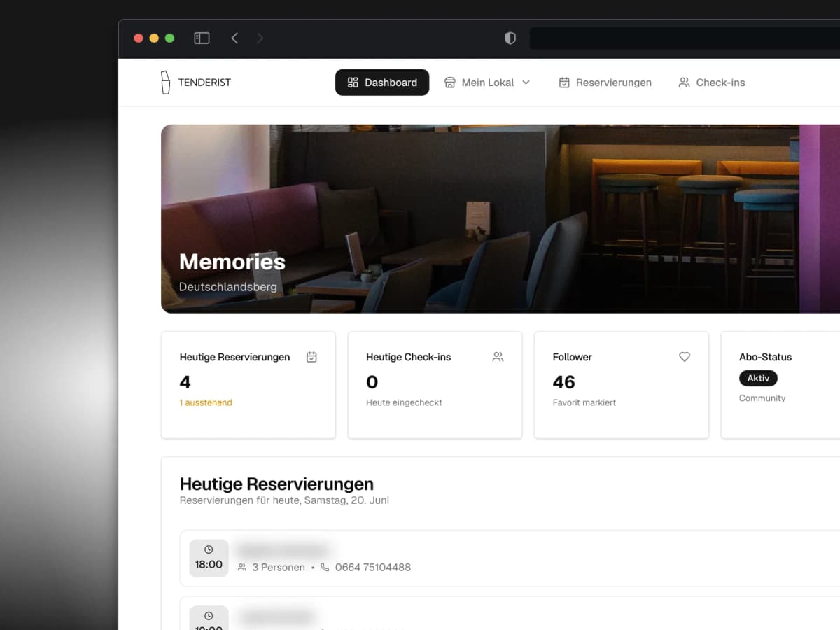
Task: Open the Heutige Reservierungen stat card
Action: (x=248, y=385)
